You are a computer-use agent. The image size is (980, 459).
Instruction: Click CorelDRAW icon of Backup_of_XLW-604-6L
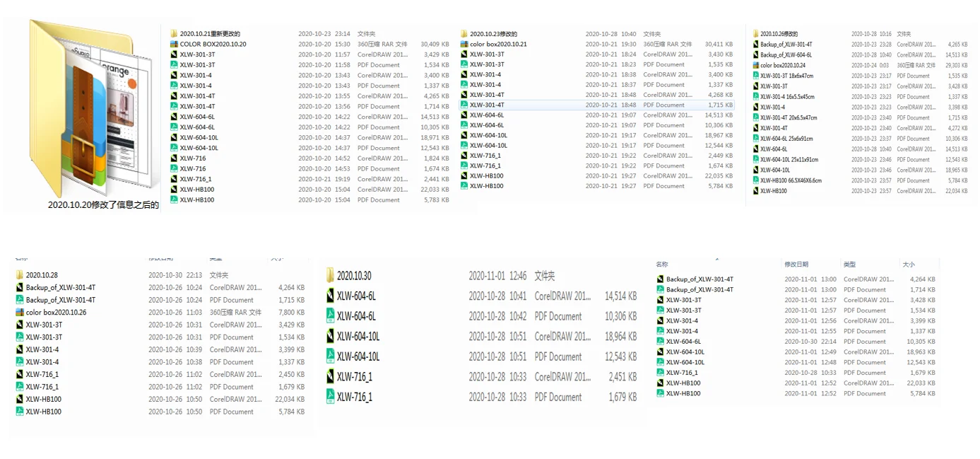click(755, 54)
